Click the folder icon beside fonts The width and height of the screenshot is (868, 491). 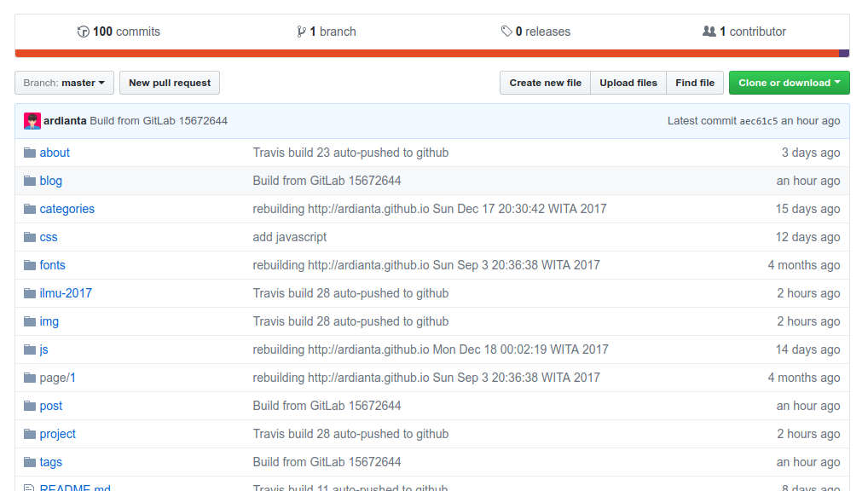pyautogui.click(x=29, y=265)
